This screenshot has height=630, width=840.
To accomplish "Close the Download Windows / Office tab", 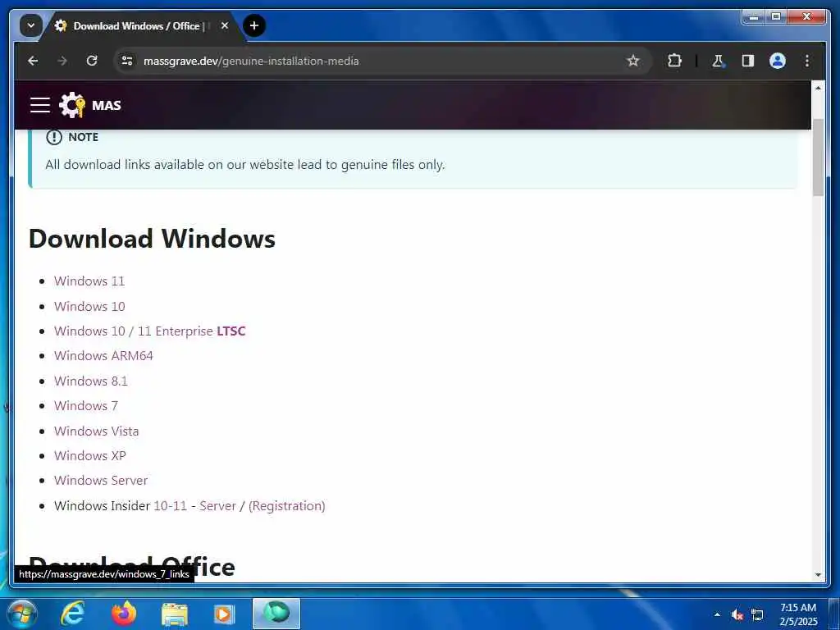I will point(225,25).
